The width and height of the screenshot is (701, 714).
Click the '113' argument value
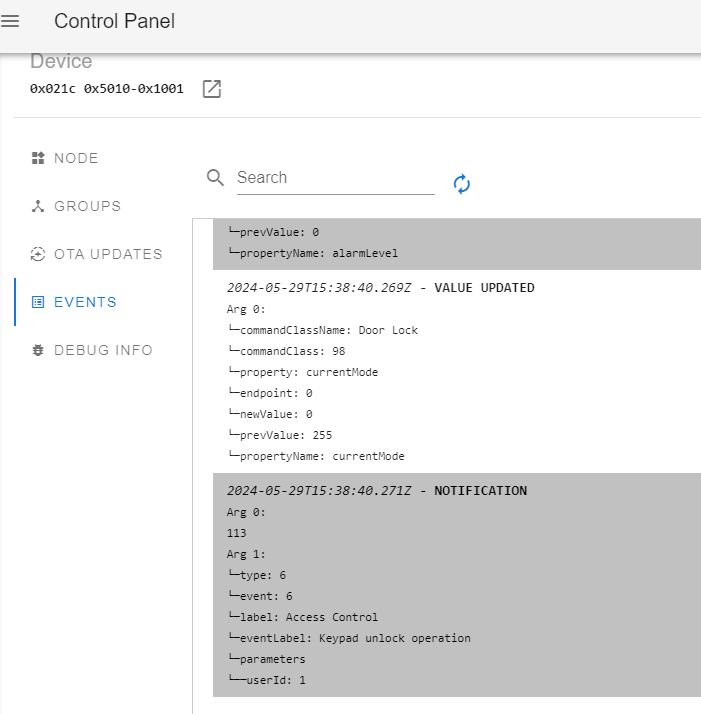coord(236,533)
